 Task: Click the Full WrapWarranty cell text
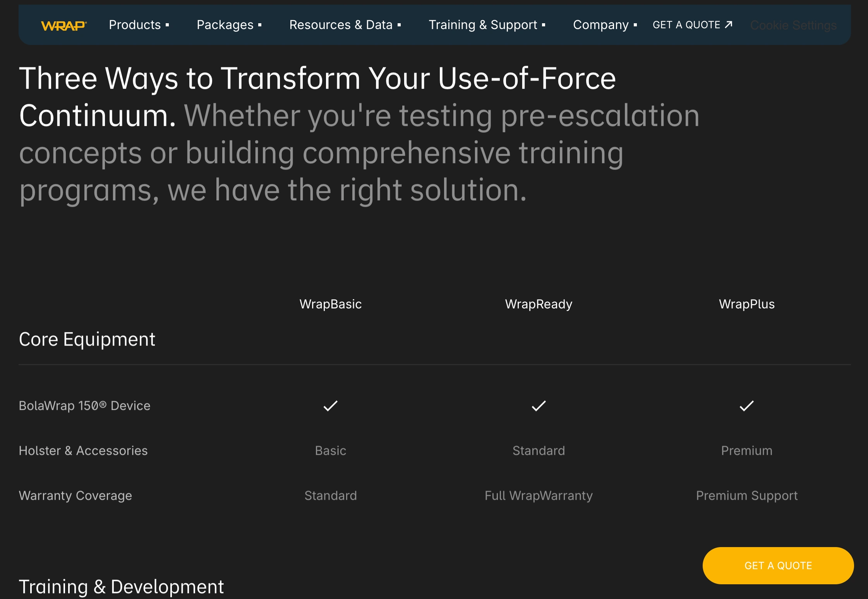tap(539, 496)
